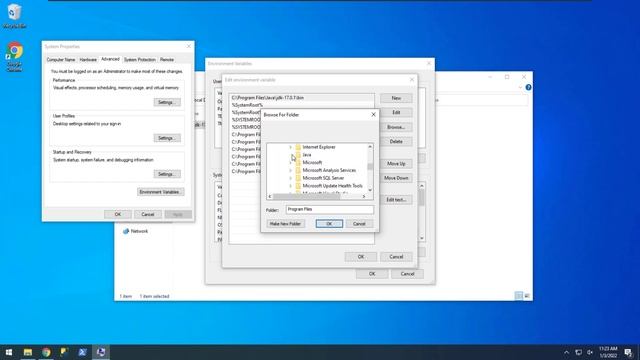
Task: Expand the Microsoft Analysis Services node
Action: coord(291,170)
